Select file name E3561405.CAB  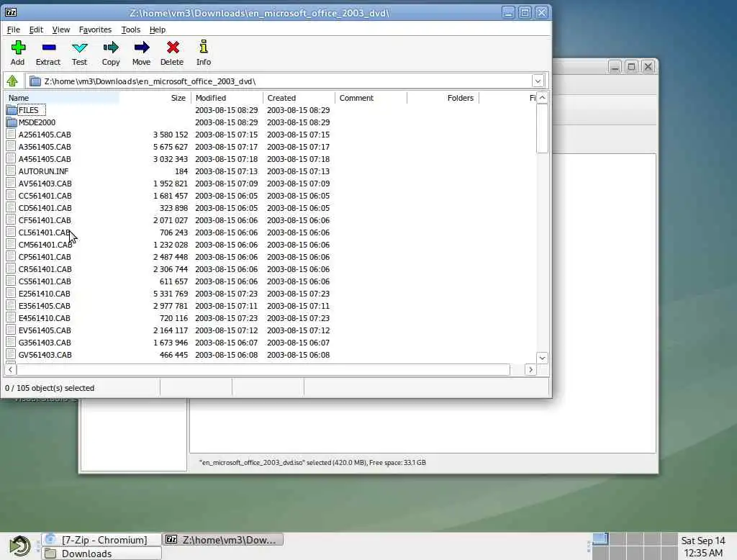(44, 306)
